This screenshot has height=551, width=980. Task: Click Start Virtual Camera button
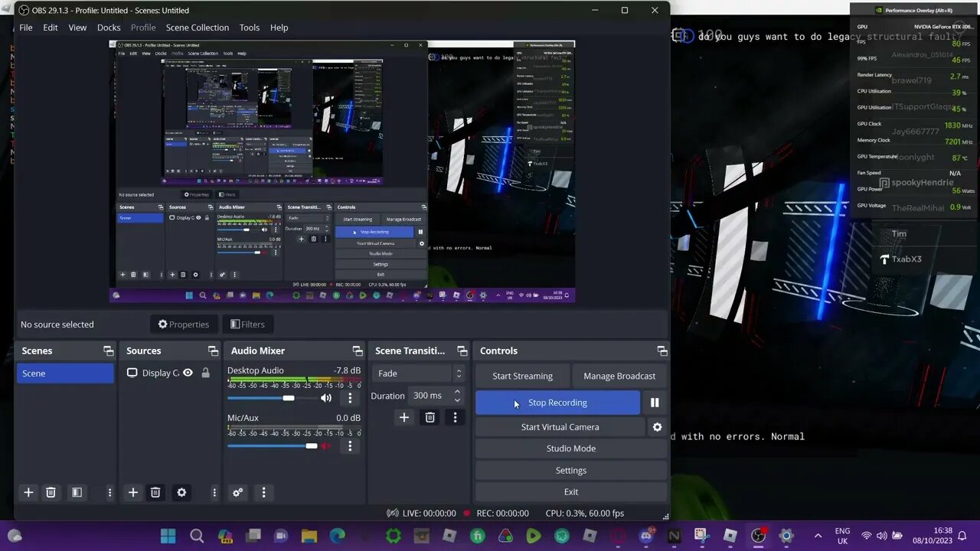click(x=560, y=427)
